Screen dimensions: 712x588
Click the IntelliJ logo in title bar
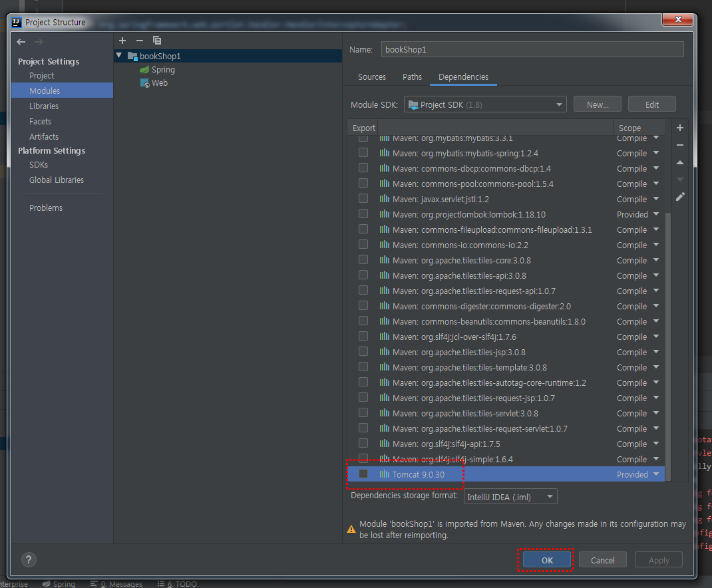coord(17,22)
